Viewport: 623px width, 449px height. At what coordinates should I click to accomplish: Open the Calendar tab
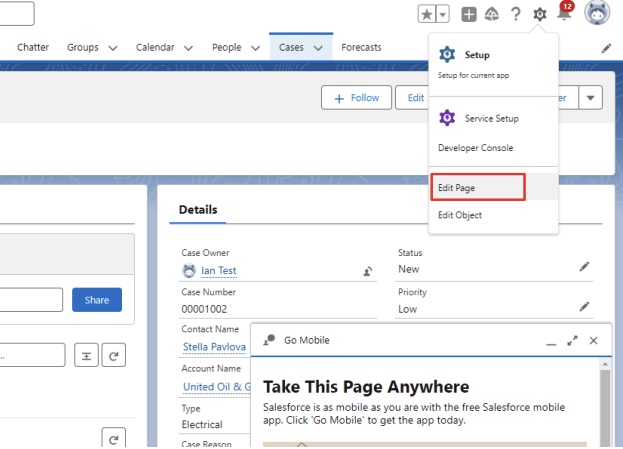click(155, 47)
